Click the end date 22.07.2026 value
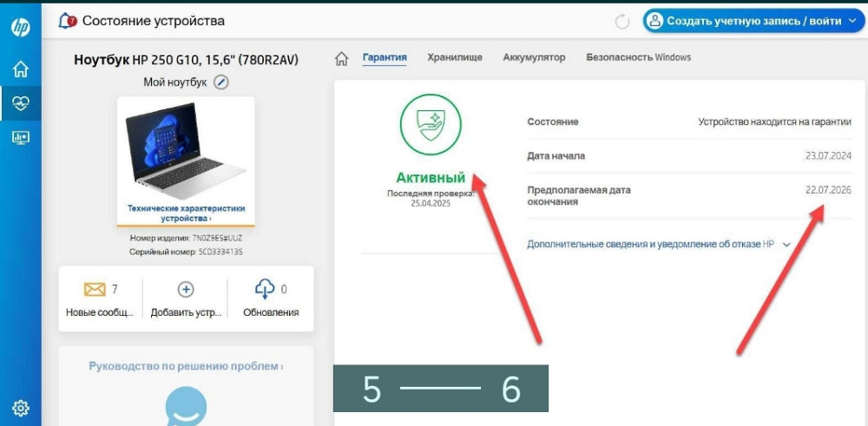Viewport: 868px width, 426px height. (x=828, y=190)
